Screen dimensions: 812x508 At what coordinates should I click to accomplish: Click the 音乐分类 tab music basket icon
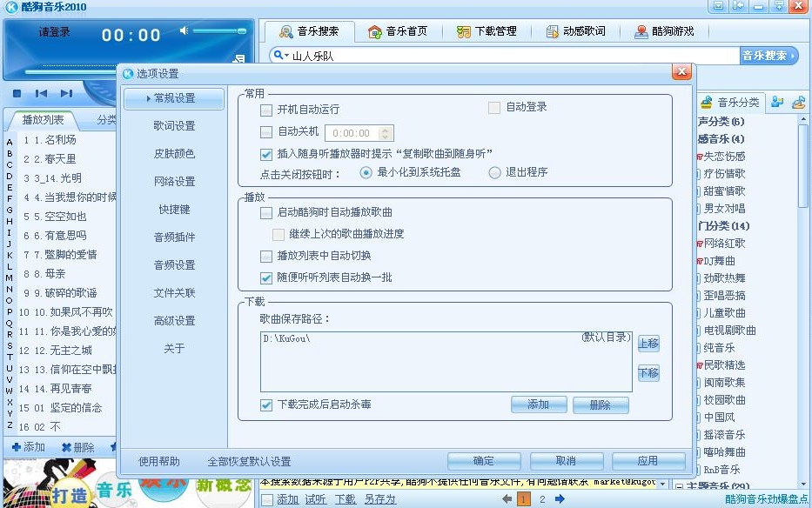(707, 103)
